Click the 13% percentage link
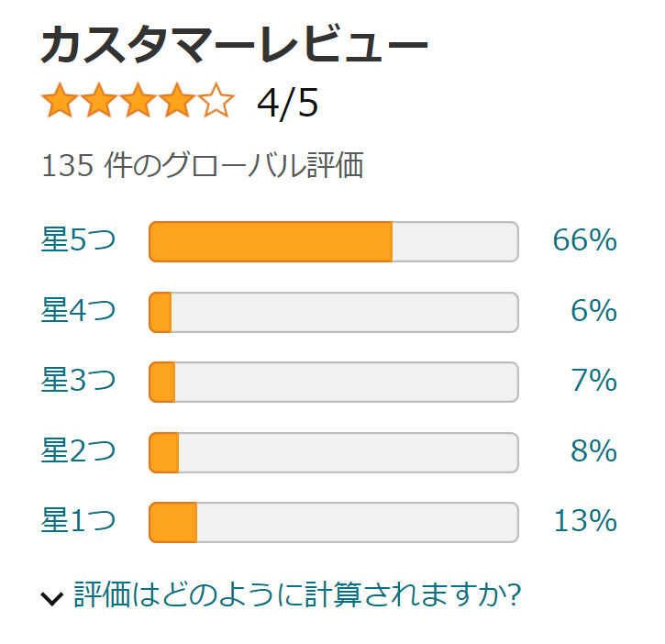Screen dimensions: 665x644 pos(584,521)
